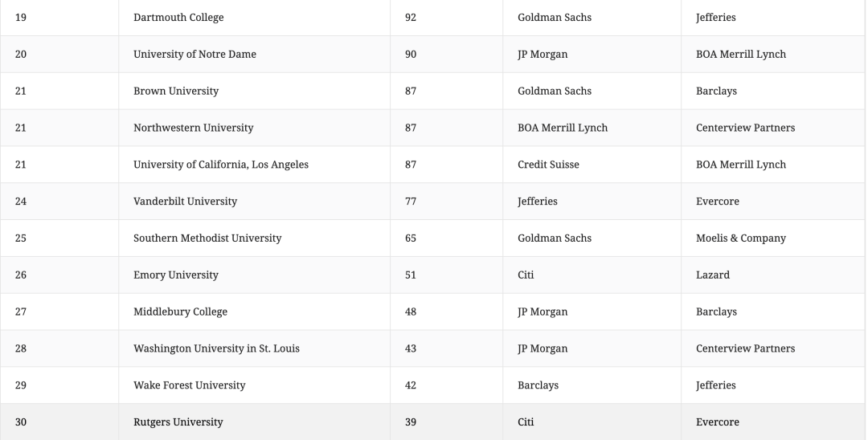Click the Lazard cell for Emory
Viewport: 868px width, 440px height.
pos(773,275)
